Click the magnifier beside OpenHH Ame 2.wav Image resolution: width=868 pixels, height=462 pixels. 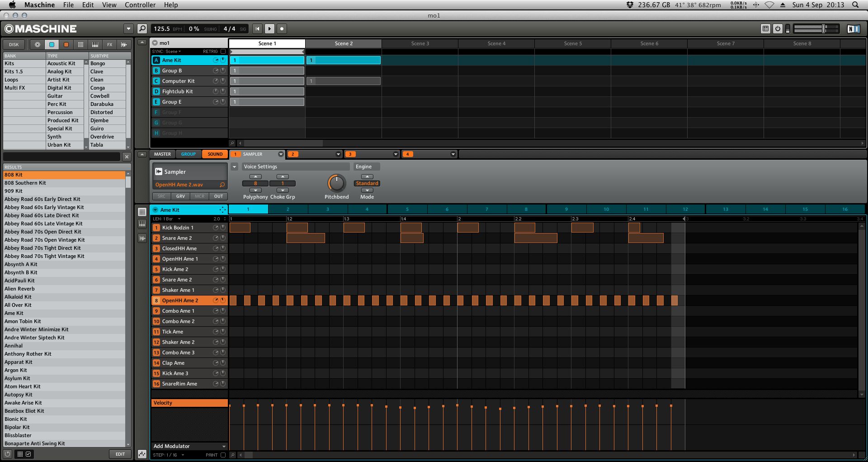[x=222, y=185]
